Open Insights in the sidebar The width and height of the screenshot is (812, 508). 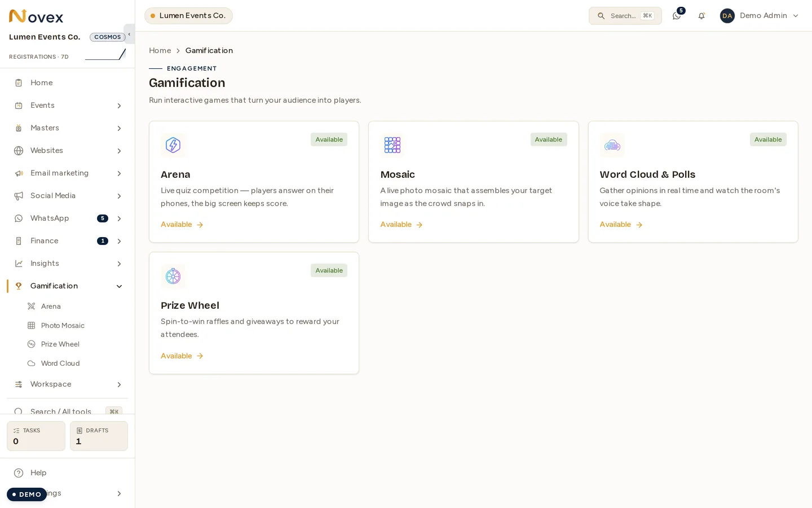67,264
